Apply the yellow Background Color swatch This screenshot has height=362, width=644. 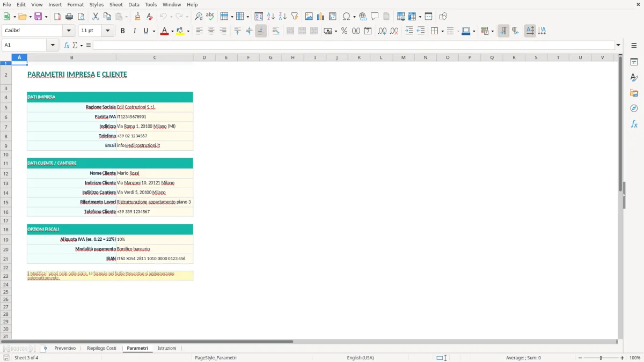pos(180,31)
